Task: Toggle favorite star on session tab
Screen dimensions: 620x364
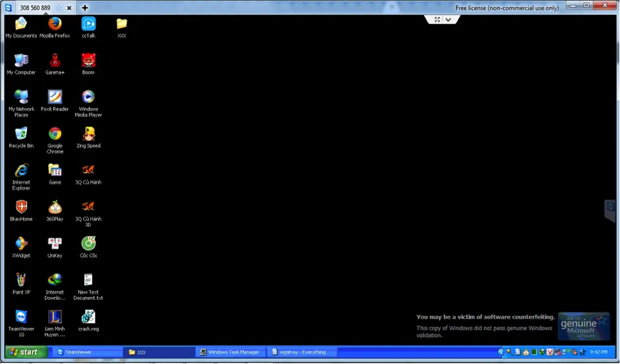Action: tap(59, 8)
